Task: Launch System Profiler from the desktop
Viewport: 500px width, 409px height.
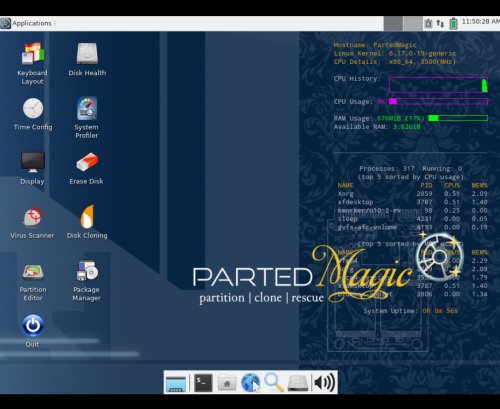Action: (87, 108)
